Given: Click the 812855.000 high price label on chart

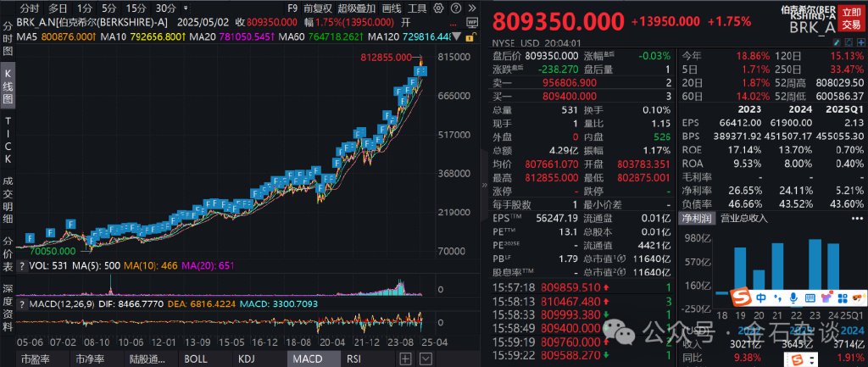Looking at the screenshot, I should 386,58.
